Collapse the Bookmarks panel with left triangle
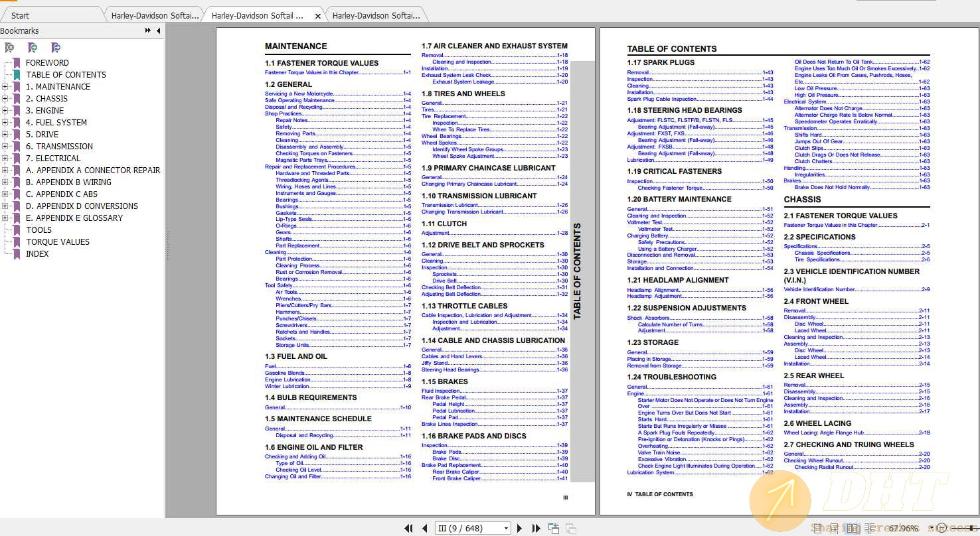 [158, 31]
